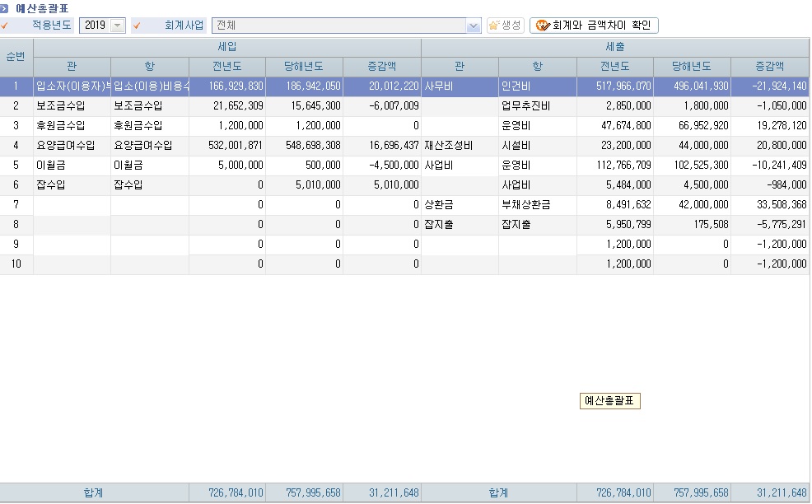Image resolution: width=812 pixels, height=504 pixels.
Task: Select the 인건비 항 cell
Action: pyautogui.click(x=538, y=86)
